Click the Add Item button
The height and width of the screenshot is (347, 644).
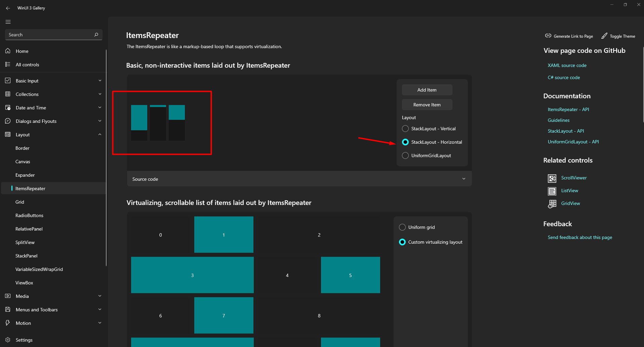pyautogui.click(x=427, y=90)
